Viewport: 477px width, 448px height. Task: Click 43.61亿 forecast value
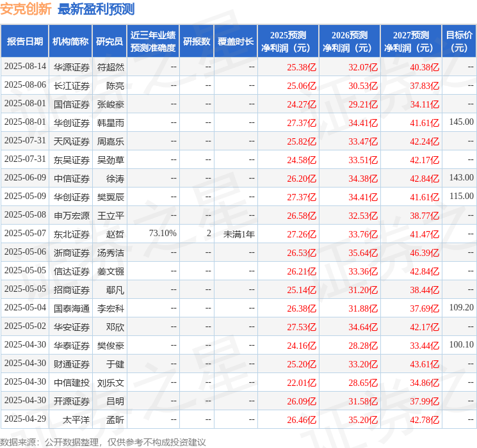tap(424, 364)
